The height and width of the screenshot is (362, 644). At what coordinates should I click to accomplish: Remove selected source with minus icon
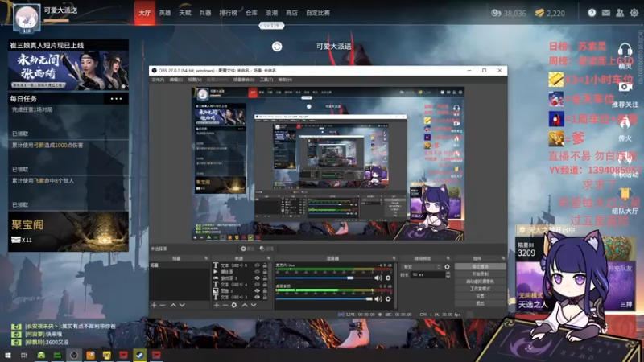[225, 306]
